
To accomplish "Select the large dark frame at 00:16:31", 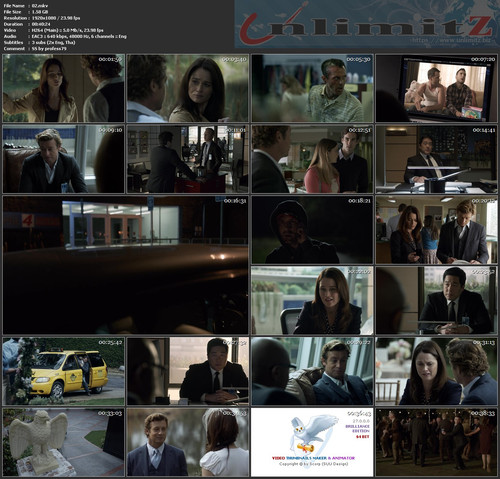I will (126, 265).
